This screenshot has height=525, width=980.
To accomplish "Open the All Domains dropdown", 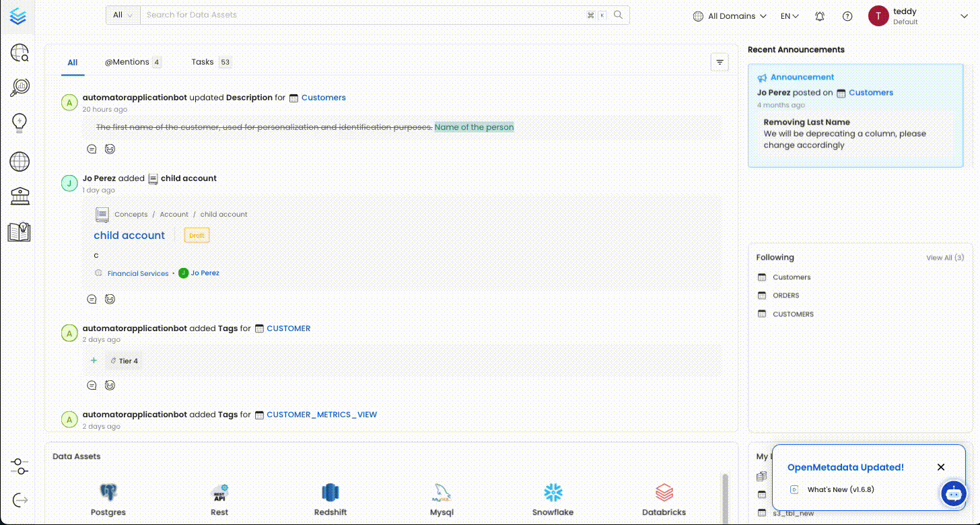I will 730,16.
